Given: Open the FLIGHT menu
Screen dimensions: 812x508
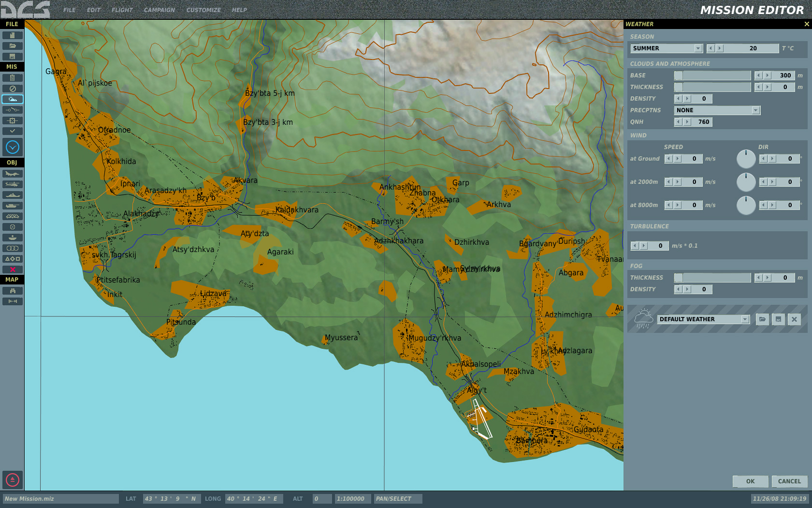Looking at the screenshot, I should tap(122, 10).
